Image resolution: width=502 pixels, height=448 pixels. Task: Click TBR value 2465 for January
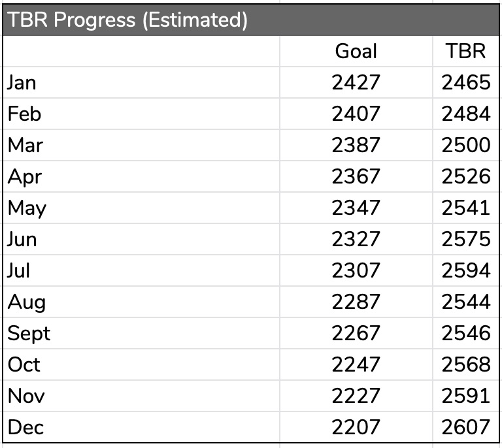pos(465,82)
